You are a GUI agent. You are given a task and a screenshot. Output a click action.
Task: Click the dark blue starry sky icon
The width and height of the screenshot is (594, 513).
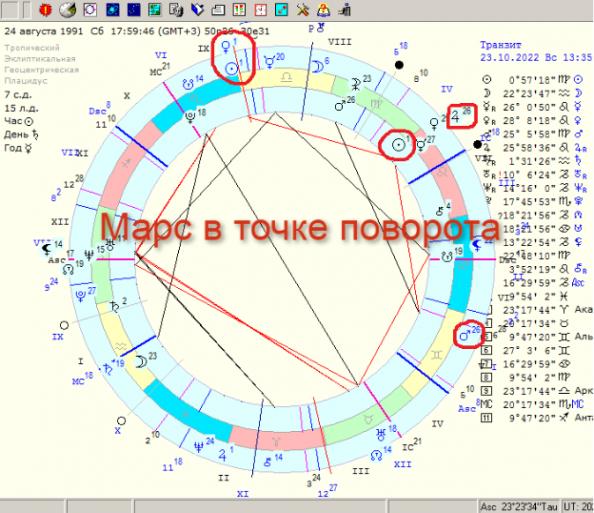pyautogui.click(x=134, y=10)
